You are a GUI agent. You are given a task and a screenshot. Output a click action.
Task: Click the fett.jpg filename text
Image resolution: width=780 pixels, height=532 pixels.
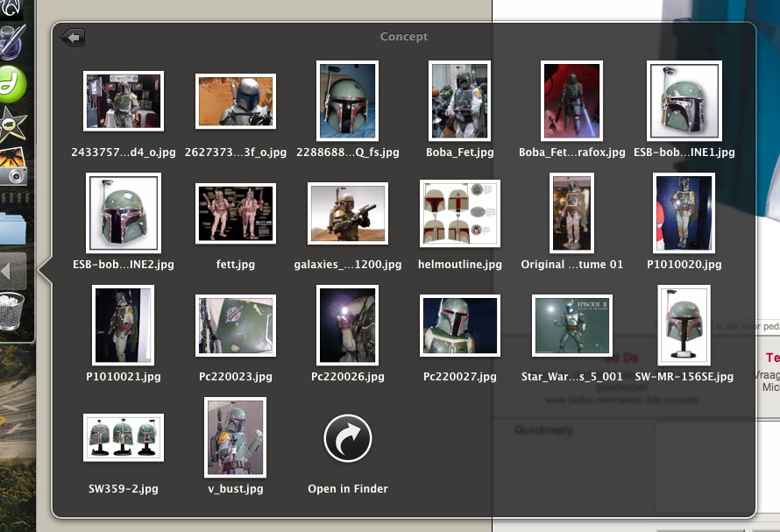click(235, 265)
